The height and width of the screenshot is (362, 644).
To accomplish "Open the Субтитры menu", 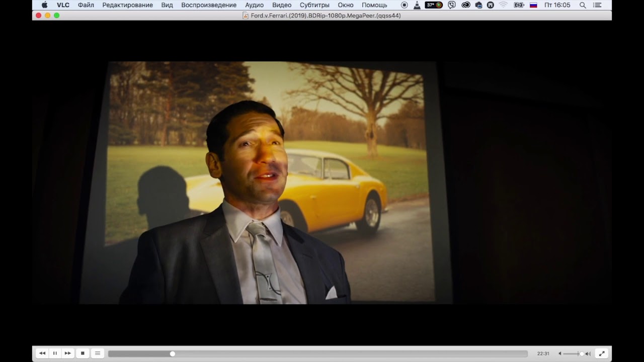I will point(314,5).
